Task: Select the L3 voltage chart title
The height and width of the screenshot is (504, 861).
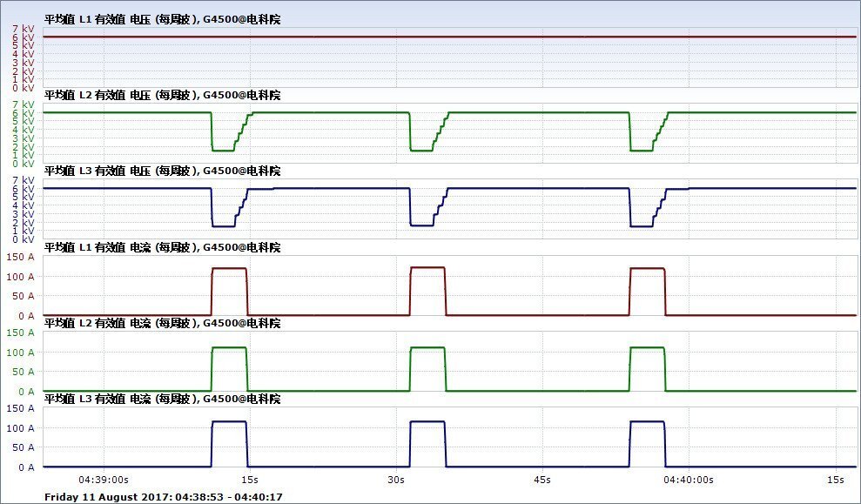Action: click(x=163, y=171)
